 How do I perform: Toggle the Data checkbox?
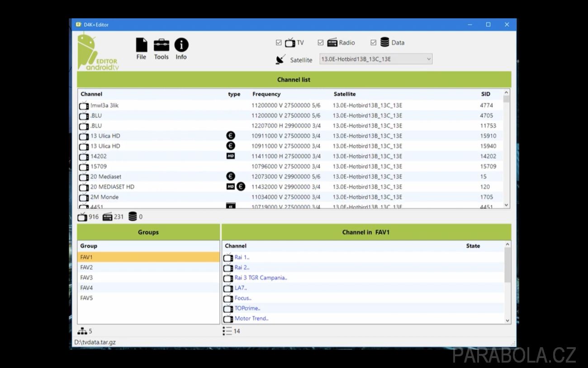[374, 43]
